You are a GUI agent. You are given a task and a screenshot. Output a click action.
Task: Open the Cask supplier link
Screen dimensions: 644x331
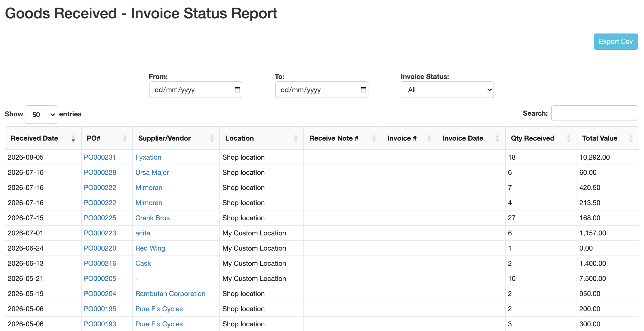pos(143,264)
